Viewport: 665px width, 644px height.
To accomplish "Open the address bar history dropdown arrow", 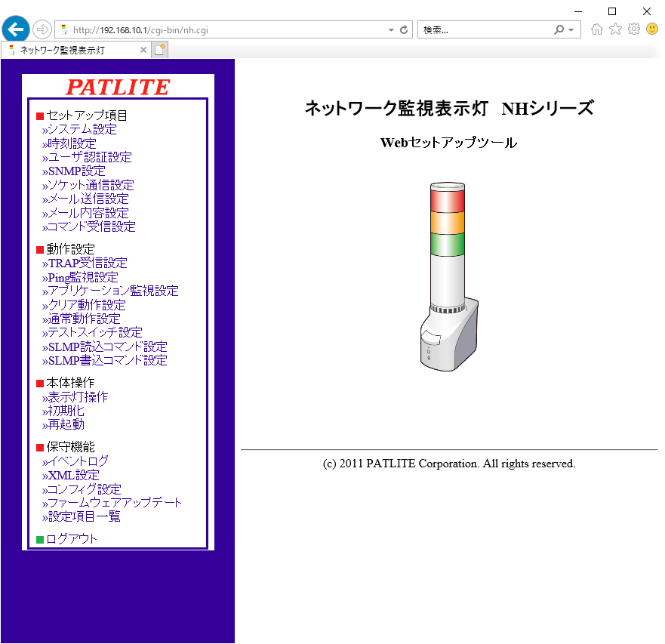I will pos(391,30).
